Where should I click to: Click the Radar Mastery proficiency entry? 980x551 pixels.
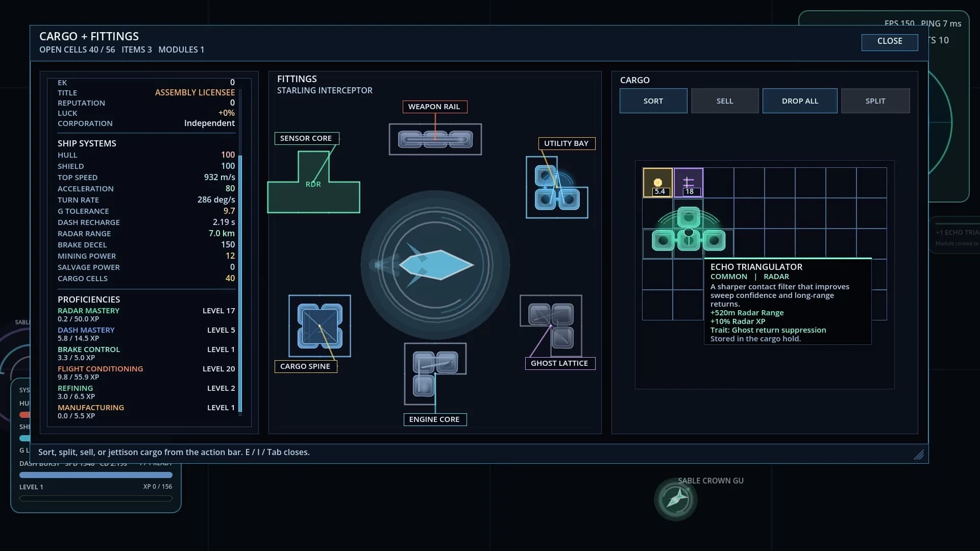point(146,314)
